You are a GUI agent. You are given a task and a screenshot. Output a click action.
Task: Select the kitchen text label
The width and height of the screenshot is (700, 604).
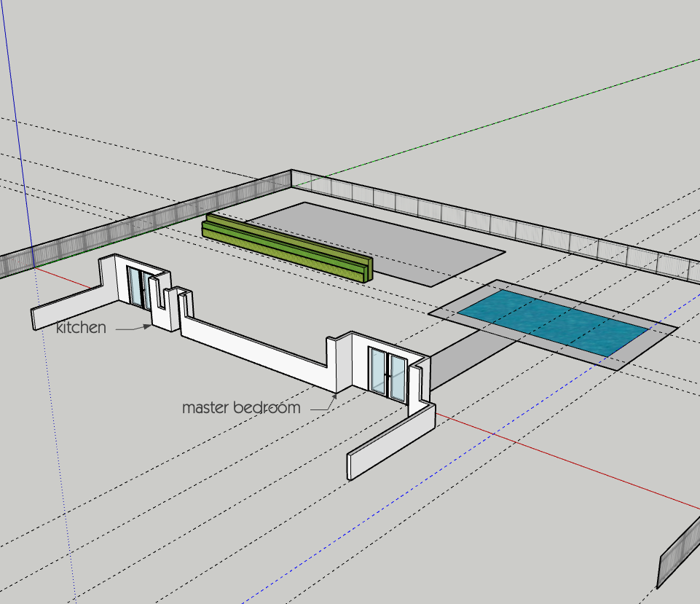82,328
